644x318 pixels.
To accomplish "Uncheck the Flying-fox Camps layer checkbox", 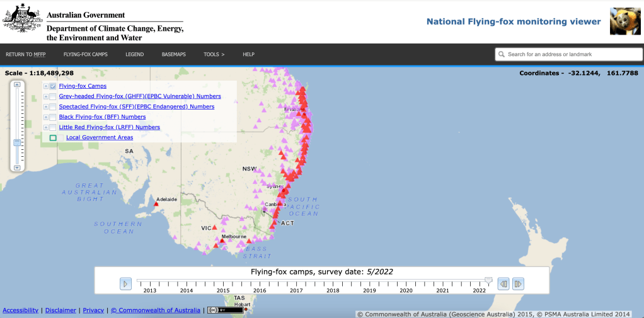I will (53, 86).
